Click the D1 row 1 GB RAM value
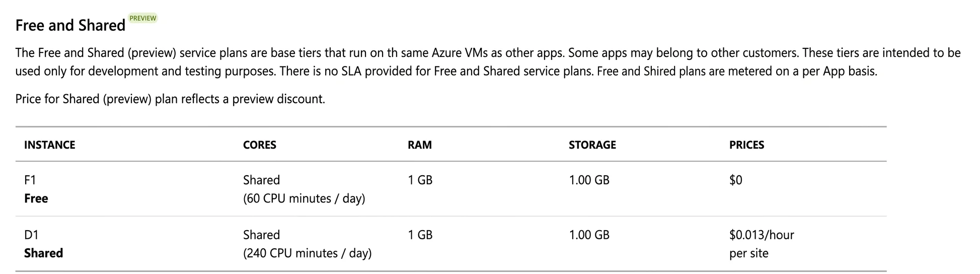The height and width of the screenshot is (274, 980). coord(420,235)
